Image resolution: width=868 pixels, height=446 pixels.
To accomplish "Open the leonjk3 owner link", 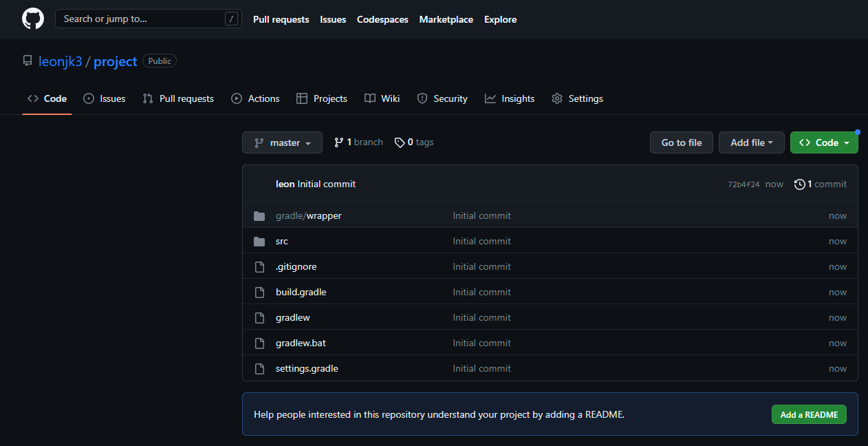I will coord(61,61).
